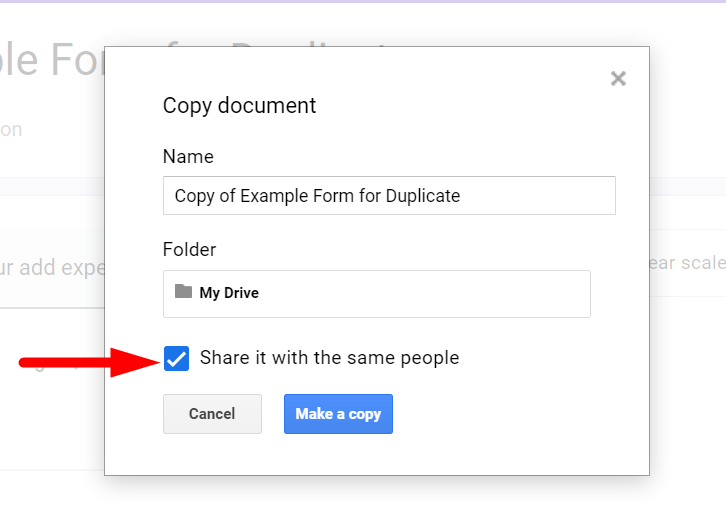Click the Make a copy button

click(x=338, y=414)
